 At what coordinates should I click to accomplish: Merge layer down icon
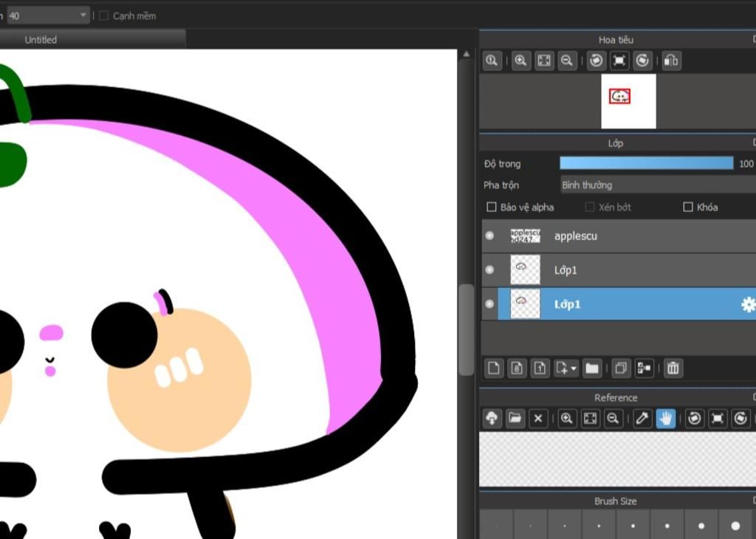[x=644, y=369]
